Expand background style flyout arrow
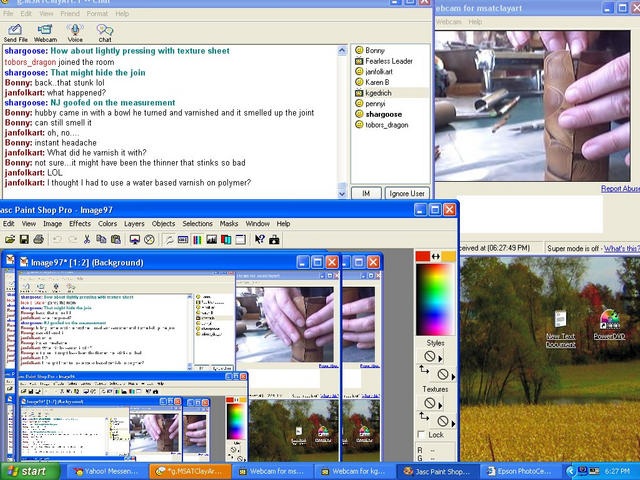 [x=453, y=376]
